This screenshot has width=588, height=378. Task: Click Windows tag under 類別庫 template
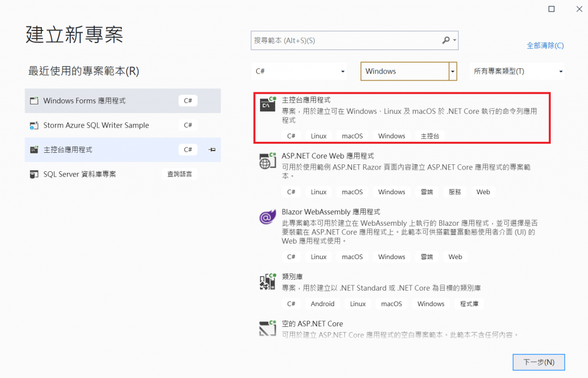[431, 304]
